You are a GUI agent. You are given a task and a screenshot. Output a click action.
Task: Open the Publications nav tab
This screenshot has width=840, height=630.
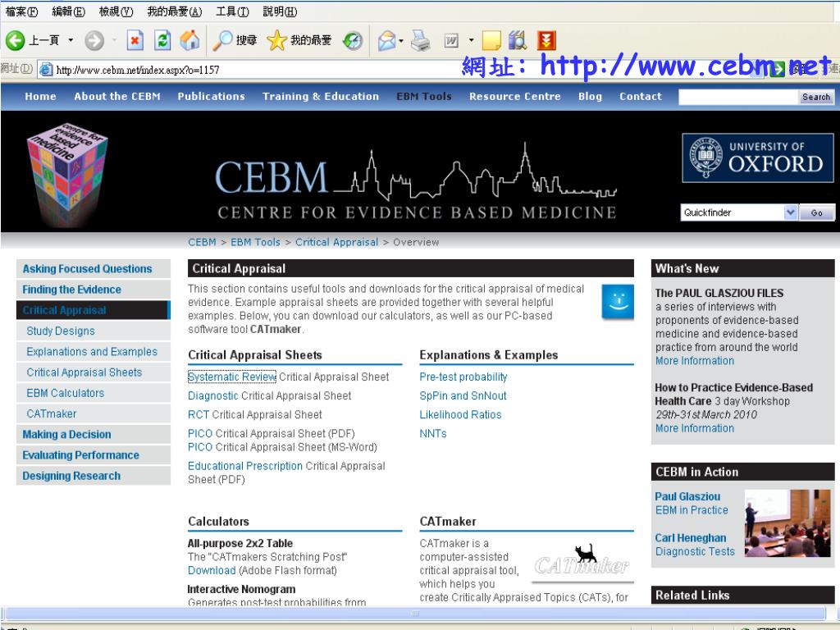pos(211,97)
